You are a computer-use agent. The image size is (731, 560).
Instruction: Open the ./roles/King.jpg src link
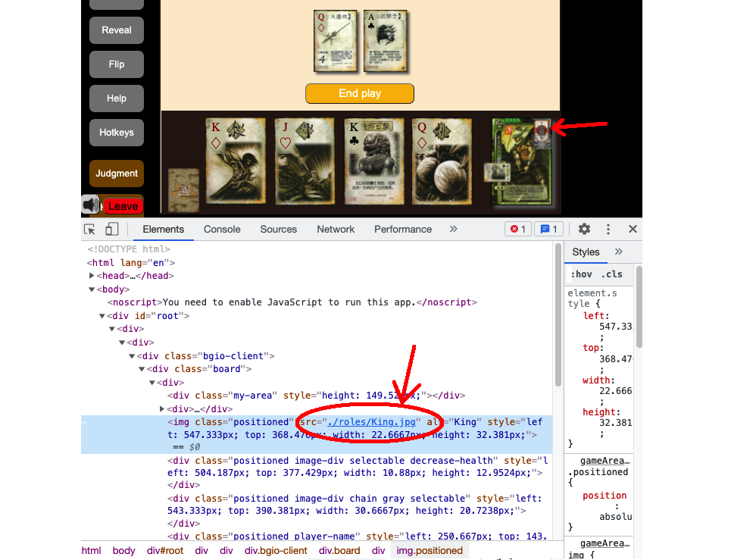point(371,422)
